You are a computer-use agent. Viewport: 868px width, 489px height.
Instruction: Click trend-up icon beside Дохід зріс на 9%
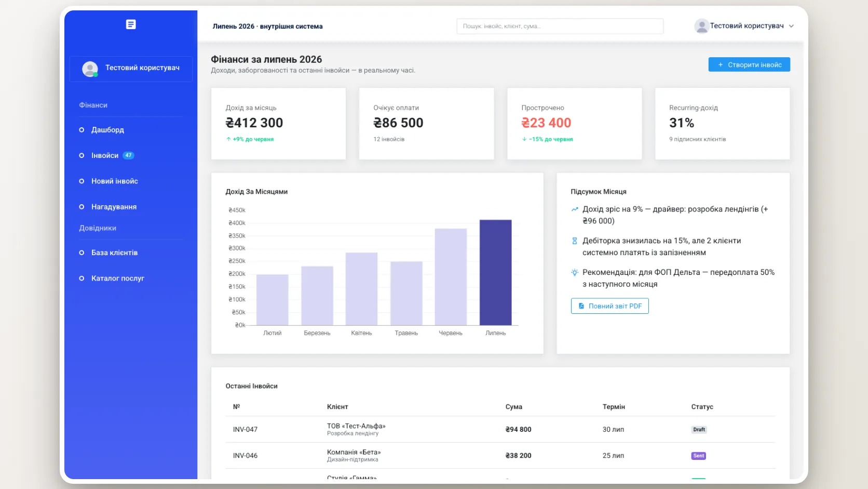click(575, 209)
